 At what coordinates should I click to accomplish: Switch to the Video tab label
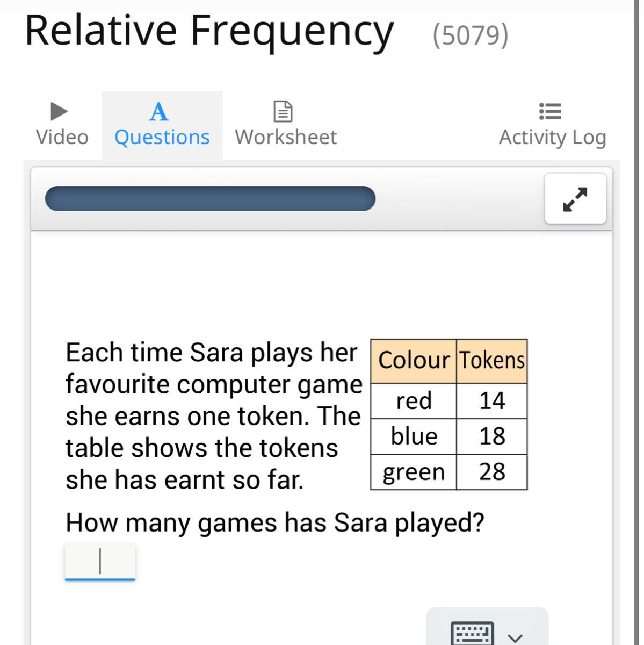coord(62,137)
